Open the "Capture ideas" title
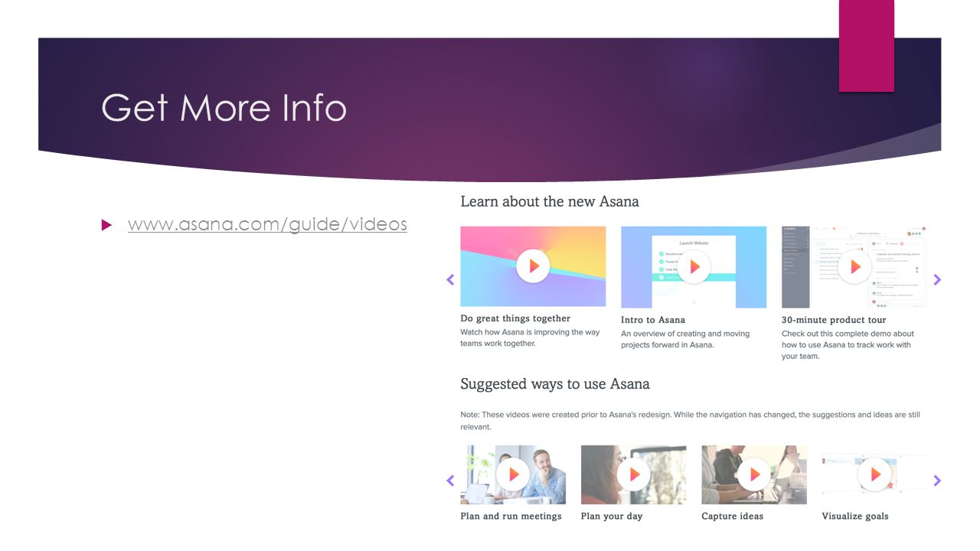 [x=732, y=516]
